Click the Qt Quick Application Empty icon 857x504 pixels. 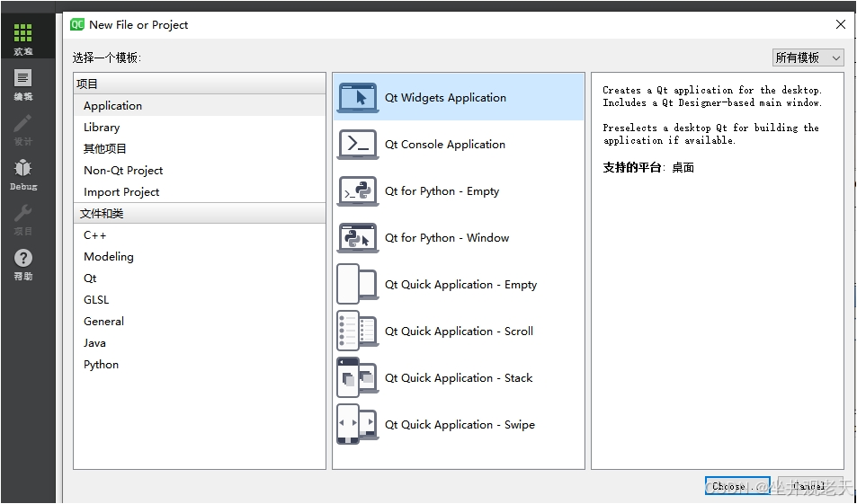358,285
